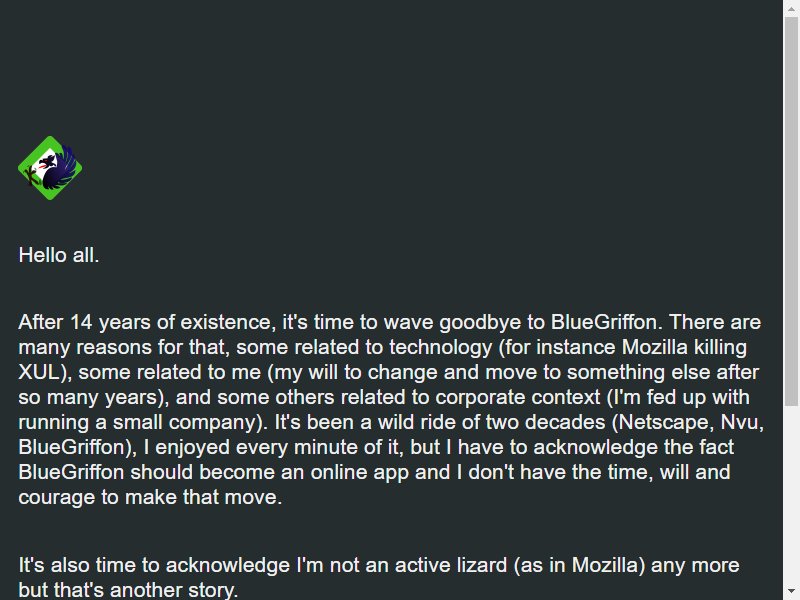This screenshot has height=600, width=800.
Task: Click the word "courage" in the paragraph
Action: [56, 497]
